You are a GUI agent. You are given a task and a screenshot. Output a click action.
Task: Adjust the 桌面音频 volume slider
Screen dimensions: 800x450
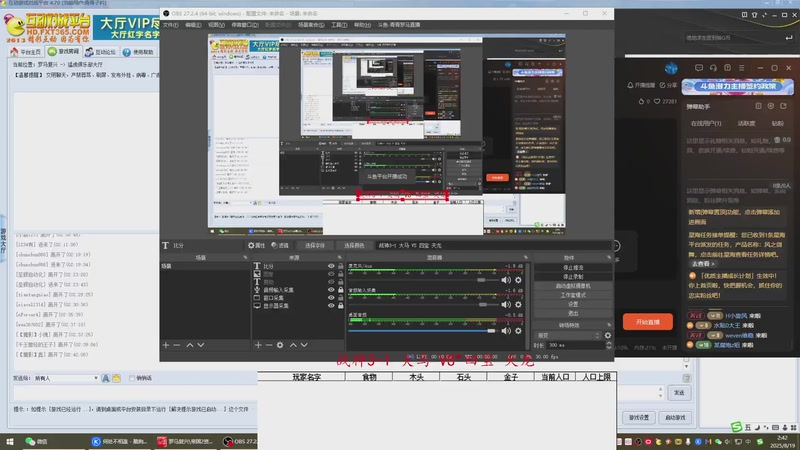tap(491, 331)
